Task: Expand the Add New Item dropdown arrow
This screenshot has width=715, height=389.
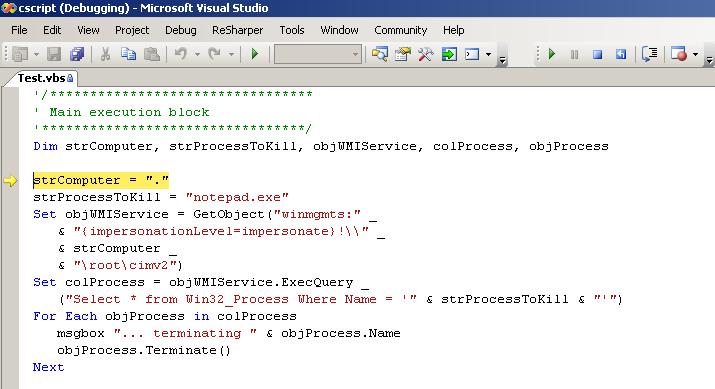Action: 36,54
